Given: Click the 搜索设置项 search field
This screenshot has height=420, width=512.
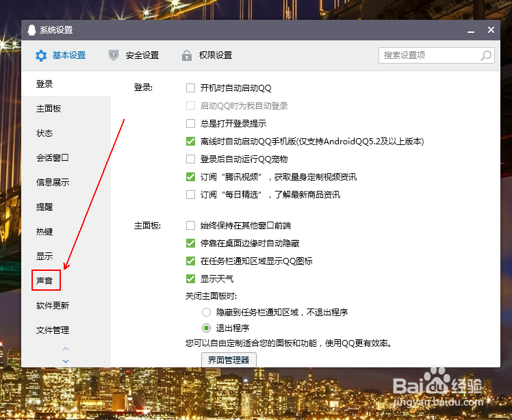Looking at the screenshot, I should tap(436, 55).
